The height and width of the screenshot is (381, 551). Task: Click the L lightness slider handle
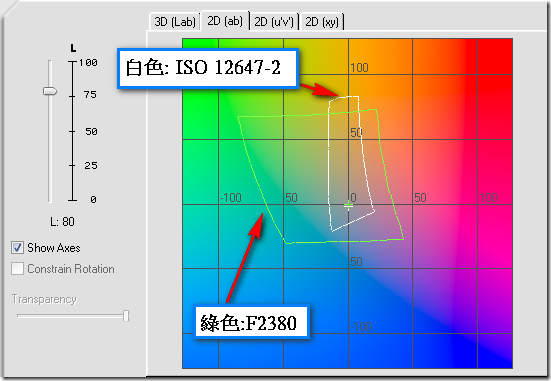50,91
